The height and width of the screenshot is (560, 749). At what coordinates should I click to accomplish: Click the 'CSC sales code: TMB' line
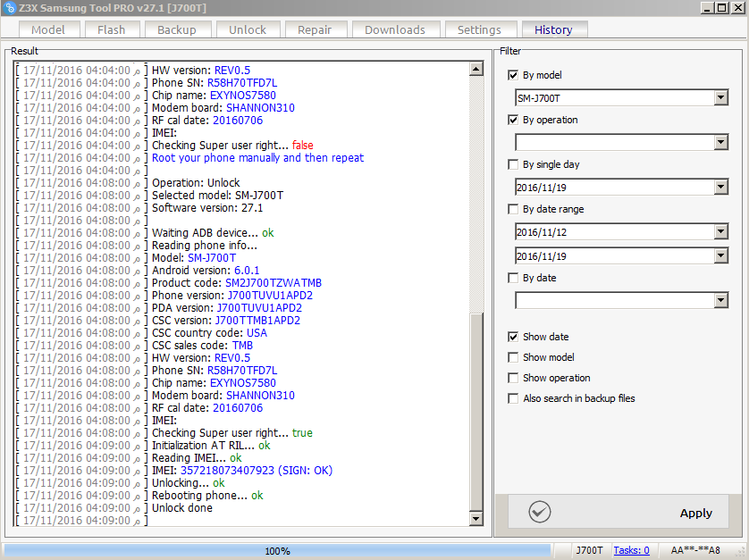202,346
